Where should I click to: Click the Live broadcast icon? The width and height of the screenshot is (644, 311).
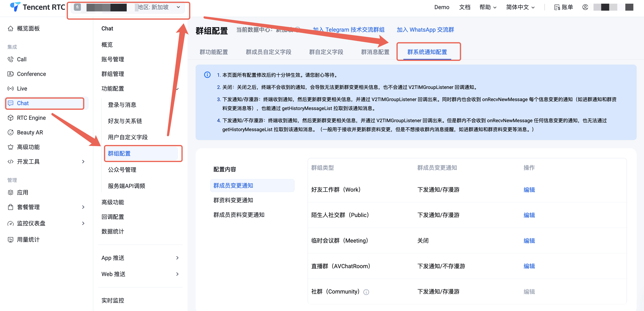[x=10, y=89]
